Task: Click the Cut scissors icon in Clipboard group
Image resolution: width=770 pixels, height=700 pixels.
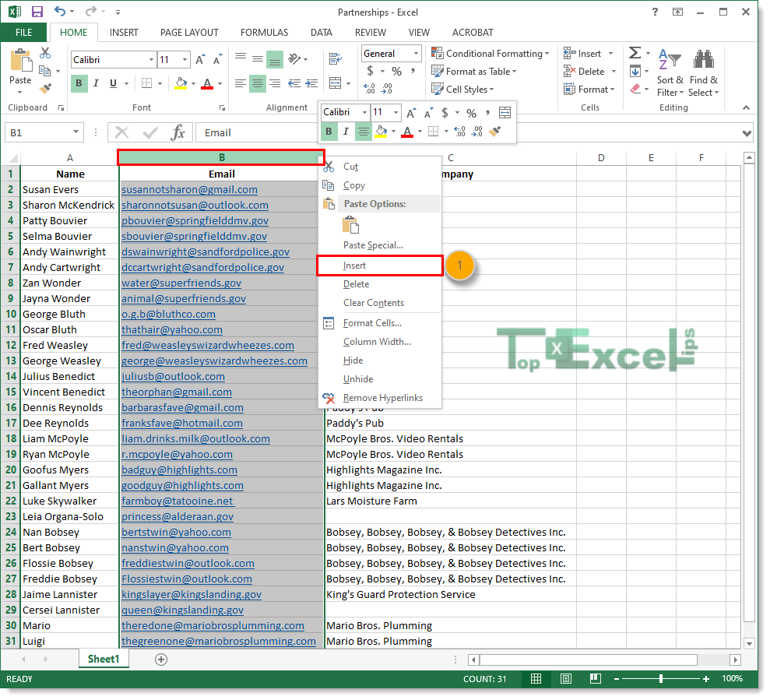Action: tap(45, 53)
